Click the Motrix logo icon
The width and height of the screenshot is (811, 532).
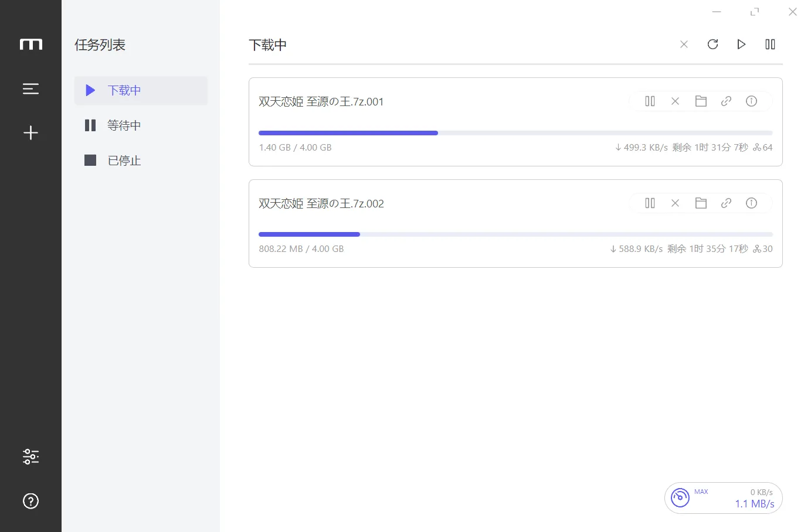[x=30, y=45]
